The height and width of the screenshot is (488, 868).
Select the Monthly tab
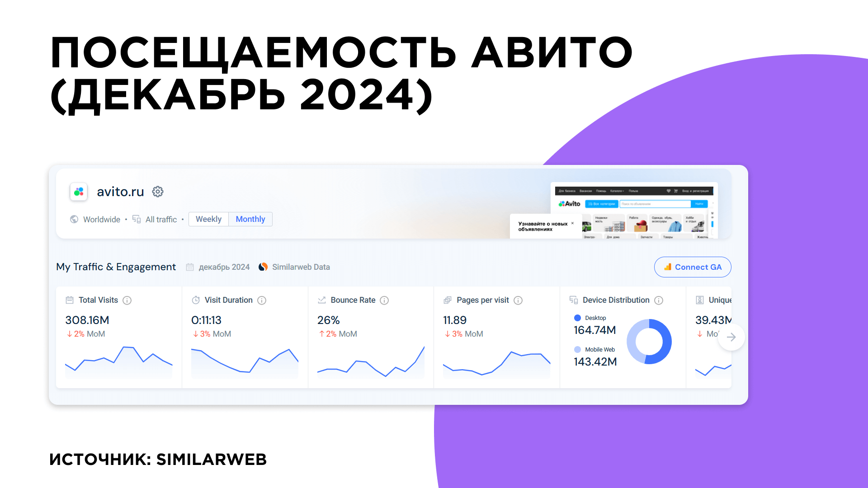[250, 219]
